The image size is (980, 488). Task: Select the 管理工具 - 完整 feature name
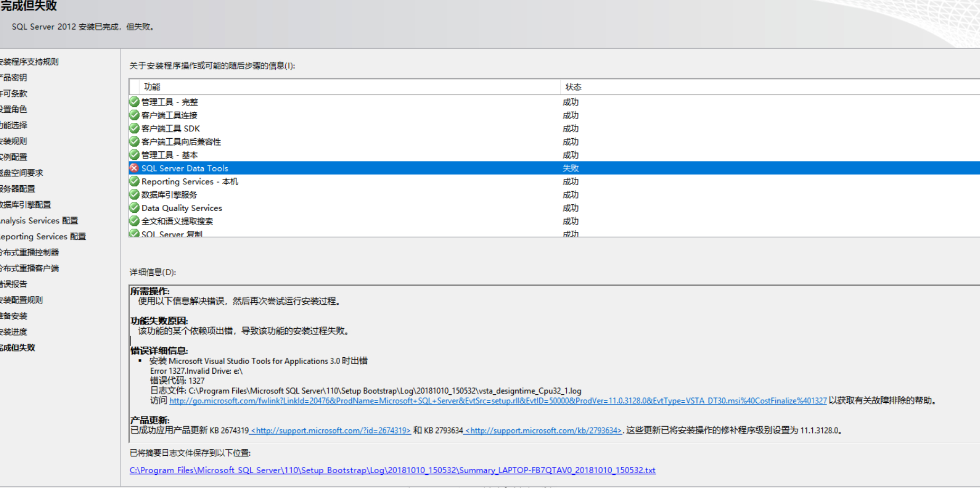click(x=169, y=102)
